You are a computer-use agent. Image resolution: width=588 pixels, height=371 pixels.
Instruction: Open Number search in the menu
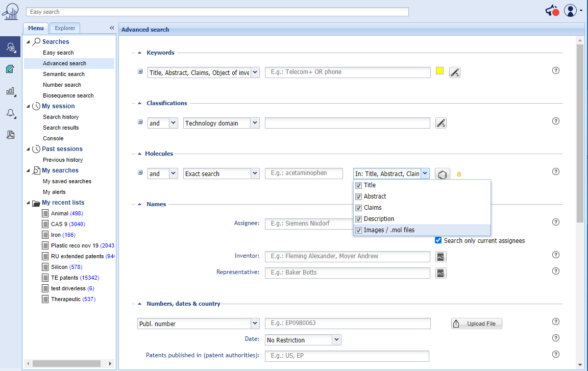62,85
